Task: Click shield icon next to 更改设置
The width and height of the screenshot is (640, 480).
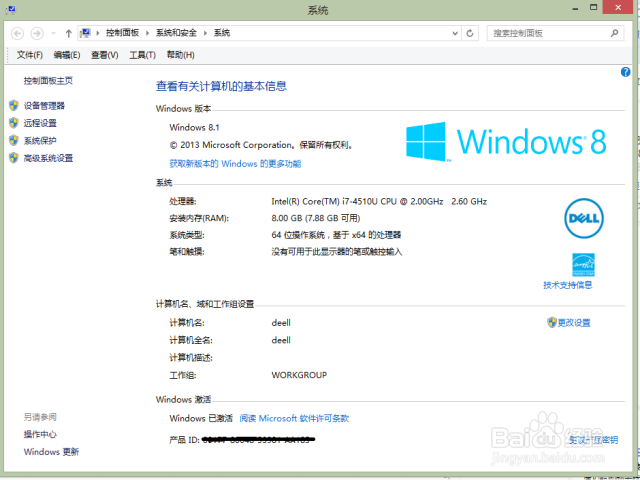Action: pyautogui.click(x=552, y=322)
